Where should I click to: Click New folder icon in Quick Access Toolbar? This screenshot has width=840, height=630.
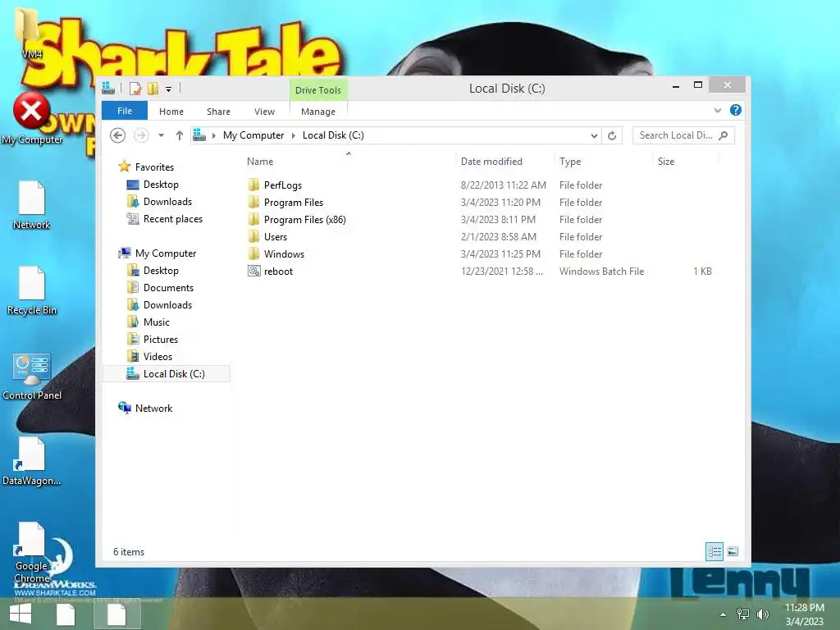(x=153, y=89)
